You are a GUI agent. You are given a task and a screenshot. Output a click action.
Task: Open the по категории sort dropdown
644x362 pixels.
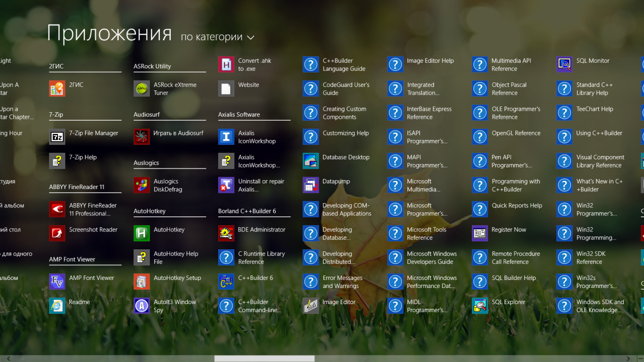[218, 37]
